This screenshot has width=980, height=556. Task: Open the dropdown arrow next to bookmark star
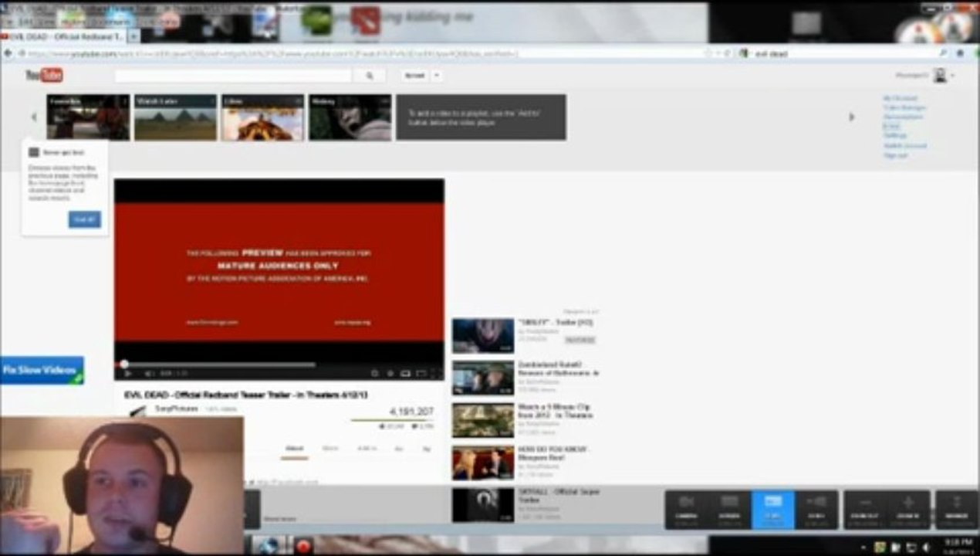coord(718,53)
